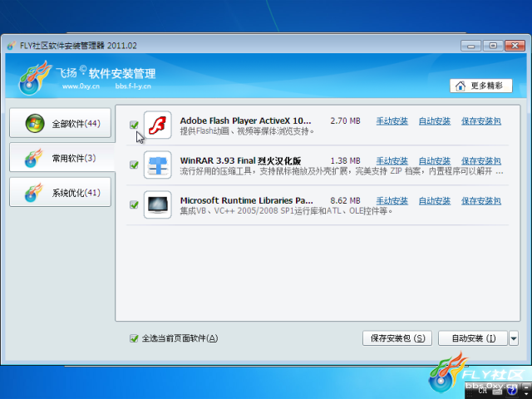Switch to 全部软件(44) tab

[61, 123]
